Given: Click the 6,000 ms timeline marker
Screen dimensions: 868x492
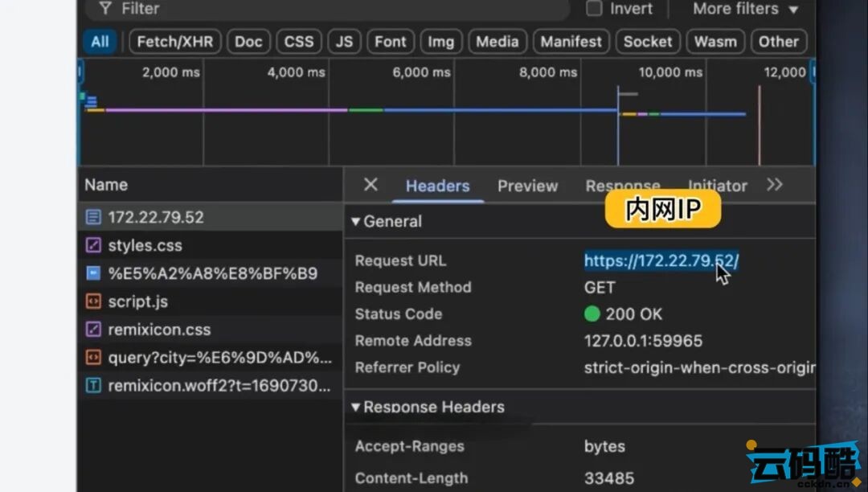Looking at the screenshot, I should [421, 72].
